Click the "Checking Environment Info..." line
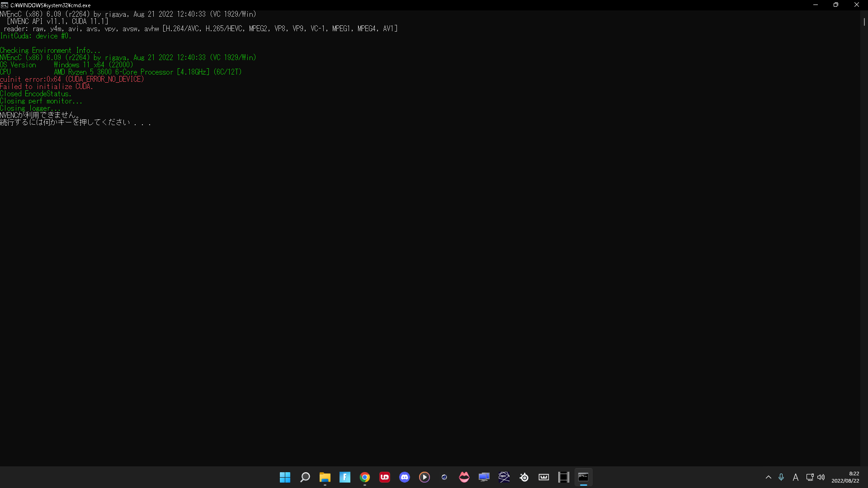 click(50, 50)
